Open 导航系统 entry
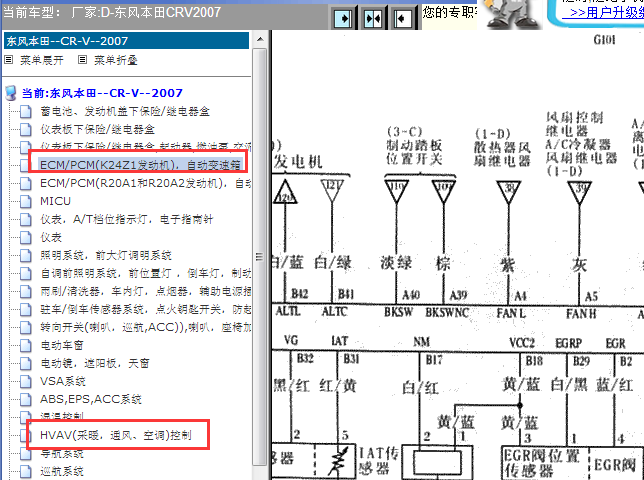This screenshot has width=644, height=480. pos(62,454)
